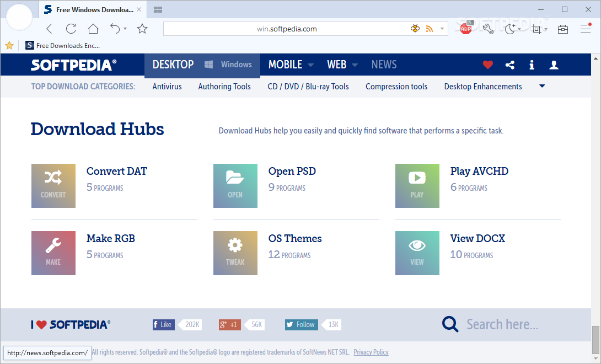
Task: Click the MAKE hub tile icon
Action: (53, 253)
